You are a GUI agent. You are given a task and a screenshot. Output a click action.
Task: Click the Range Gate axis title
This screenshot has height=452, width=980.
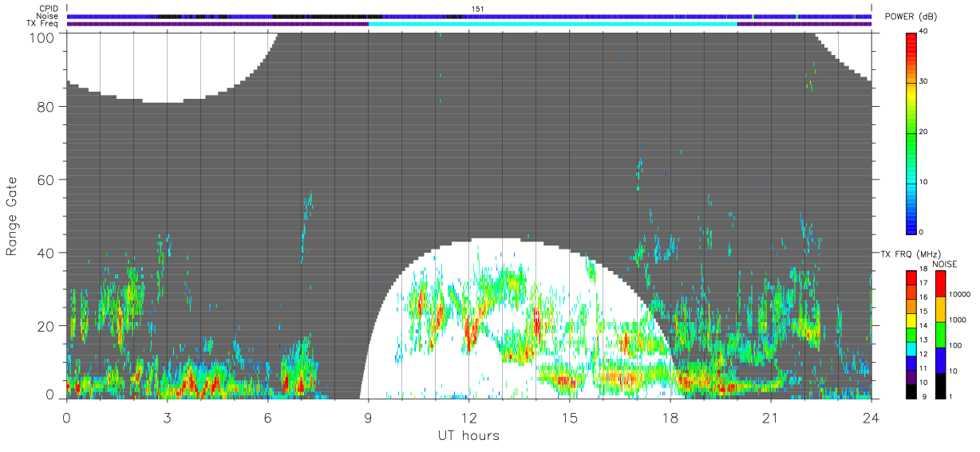pos(12,216)
